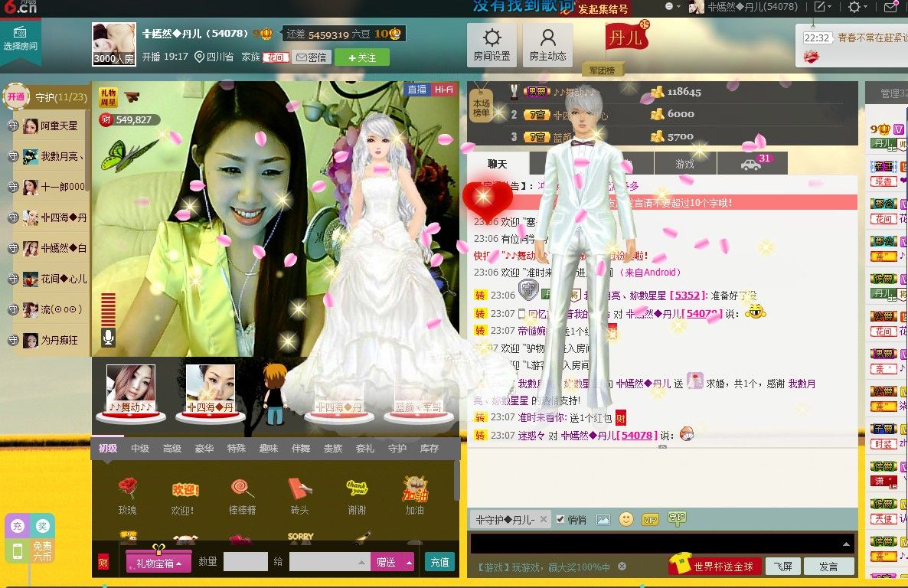Click the 本场榜单 ranking tag icon
This screenshot has width=908, height=588.
[x=482, y=107]
